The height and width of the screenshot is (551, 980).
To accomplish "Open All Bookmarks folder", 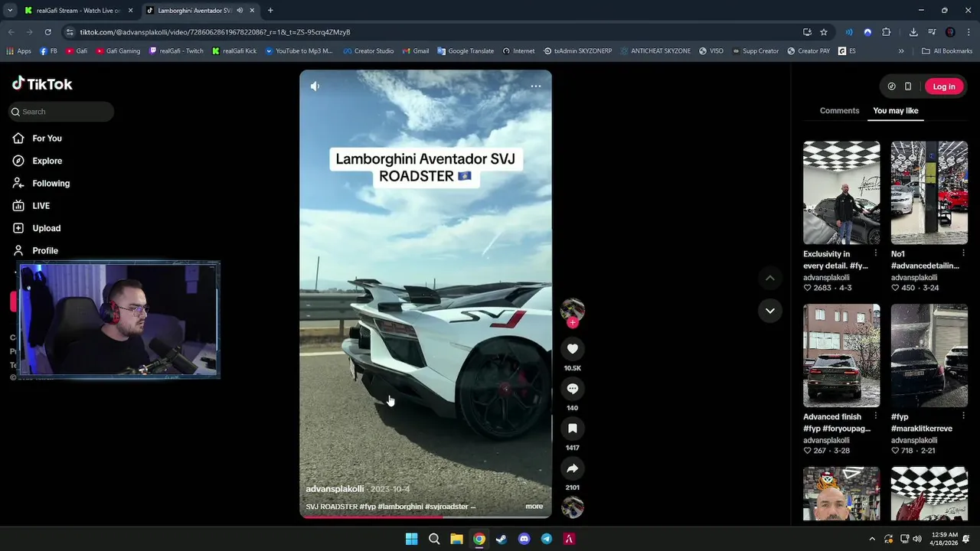I will (947, 51).
